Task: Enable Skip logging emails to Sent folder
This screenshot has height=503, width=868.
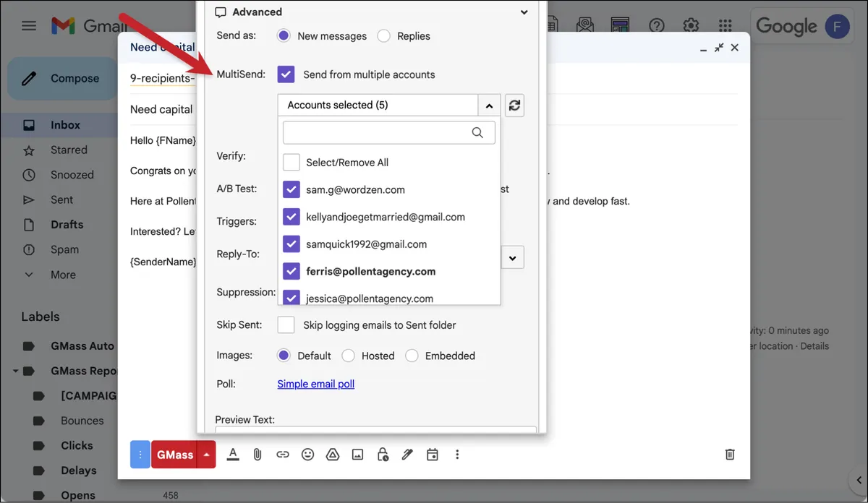Action: click(x=286, y=324)
